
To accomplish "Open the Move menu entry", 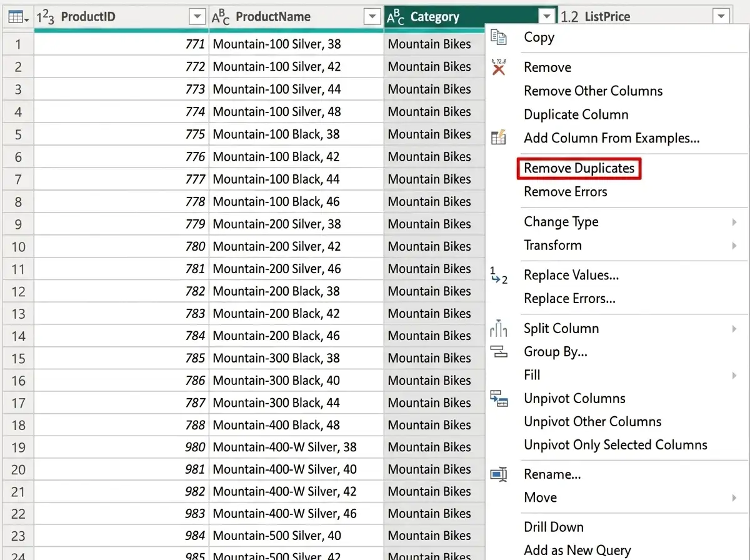I will (x=541, y=498).
